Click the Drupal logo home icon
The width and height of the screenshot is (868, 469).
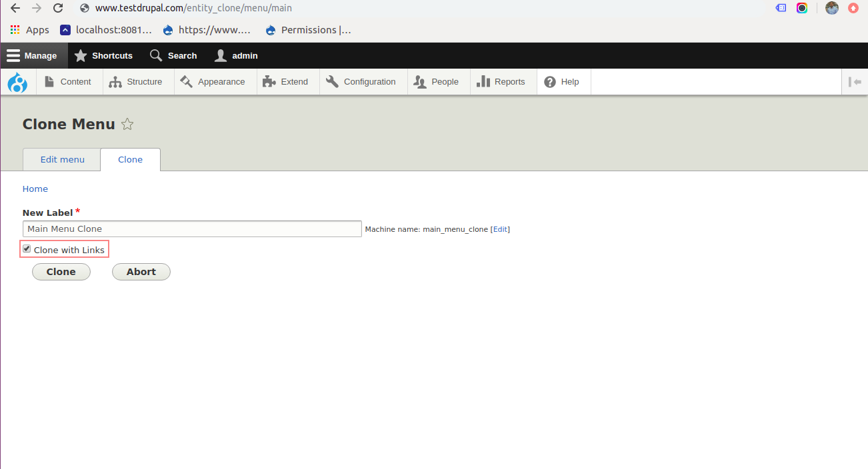click(x=17, y=83)
